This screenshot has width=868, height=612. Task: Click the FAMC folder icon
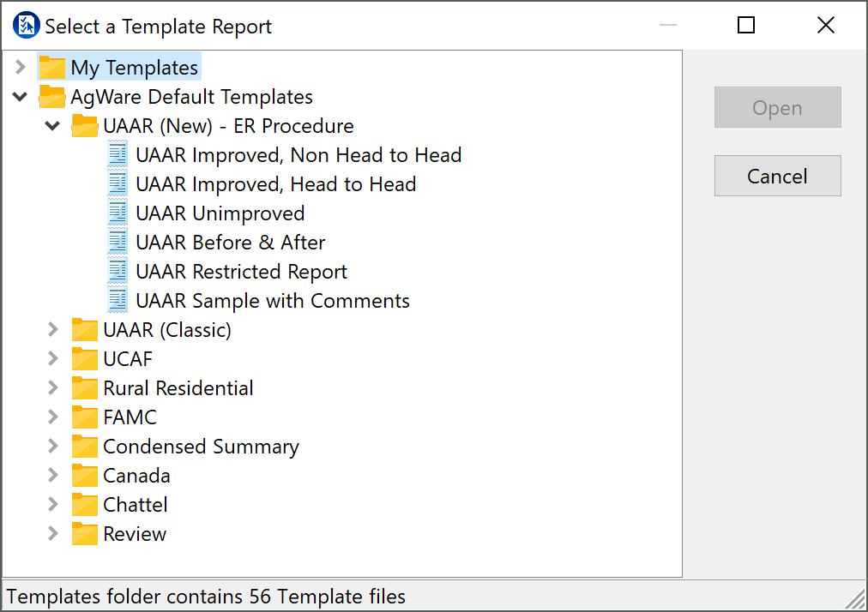point(84,417)
